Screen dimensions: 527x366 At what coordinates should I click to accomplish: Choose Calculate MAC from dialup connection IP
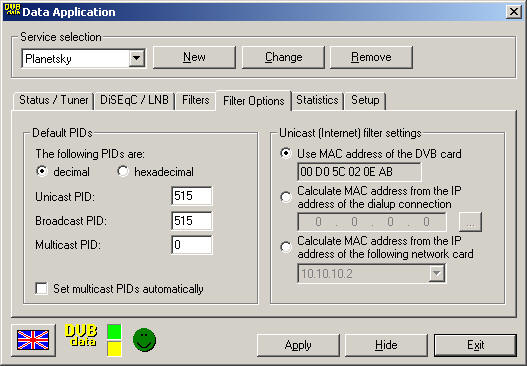286,197
